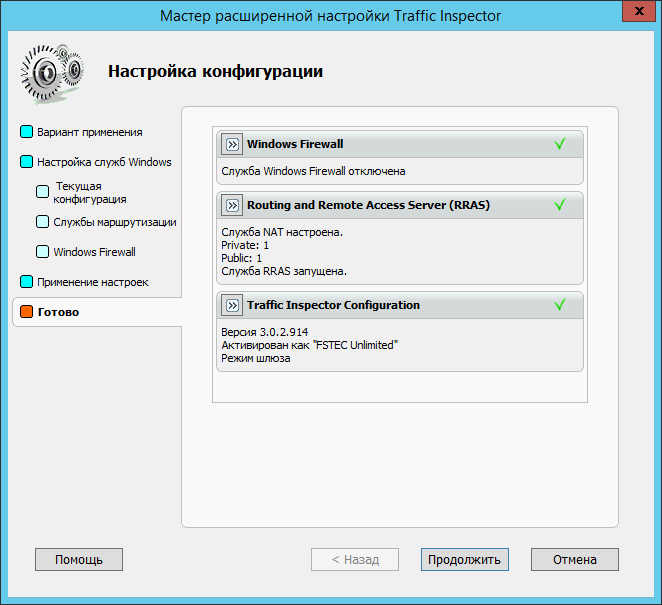The image size is (662, 605).
Task: Click the Настройка конфигурации heading
Action: point(215,71)
